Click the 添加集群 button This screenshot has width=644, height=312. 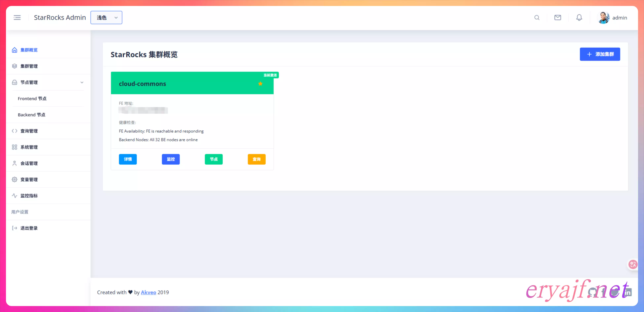[x=600, y=54]
